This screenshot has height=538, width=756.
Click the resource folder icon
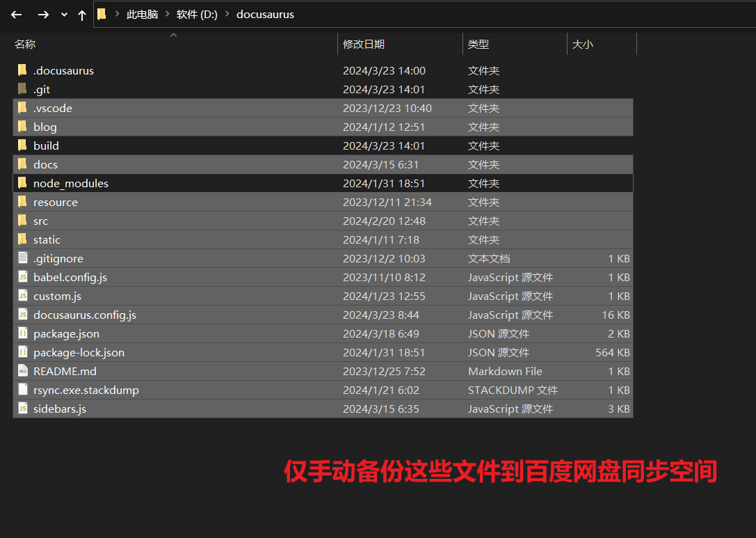[22, 202]
